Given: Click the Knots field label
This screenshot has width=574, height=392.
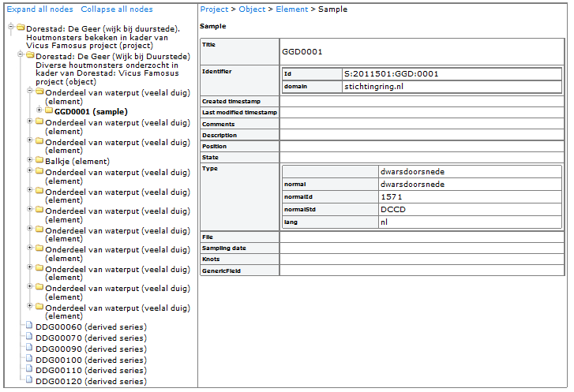Looking at the screenshot, I should [211, 259].
